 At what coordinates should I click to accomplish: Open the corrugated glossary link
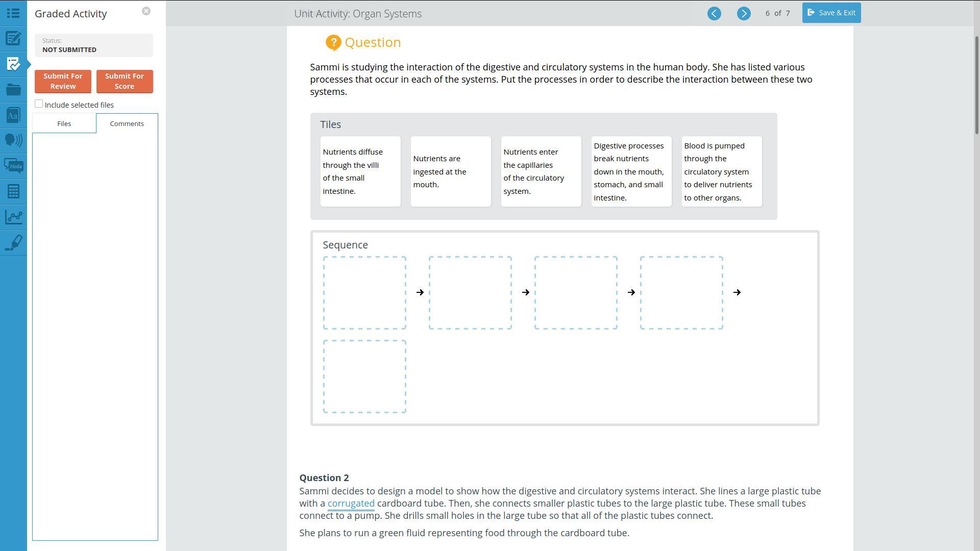(351, 504)
